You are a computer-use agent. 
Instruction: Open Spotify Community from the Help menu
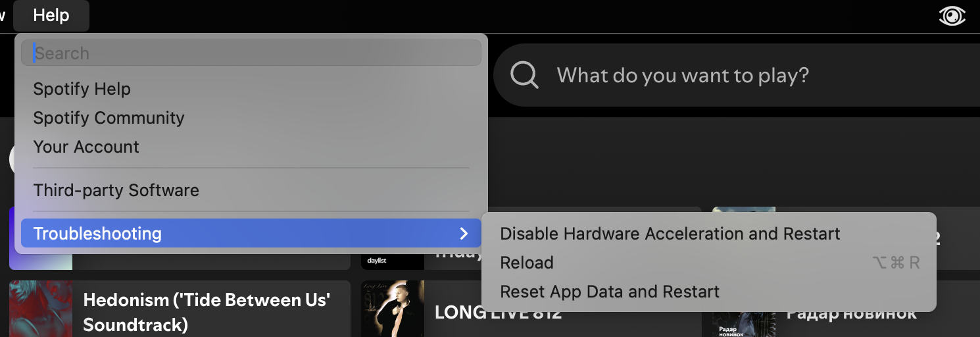point(109,118)
